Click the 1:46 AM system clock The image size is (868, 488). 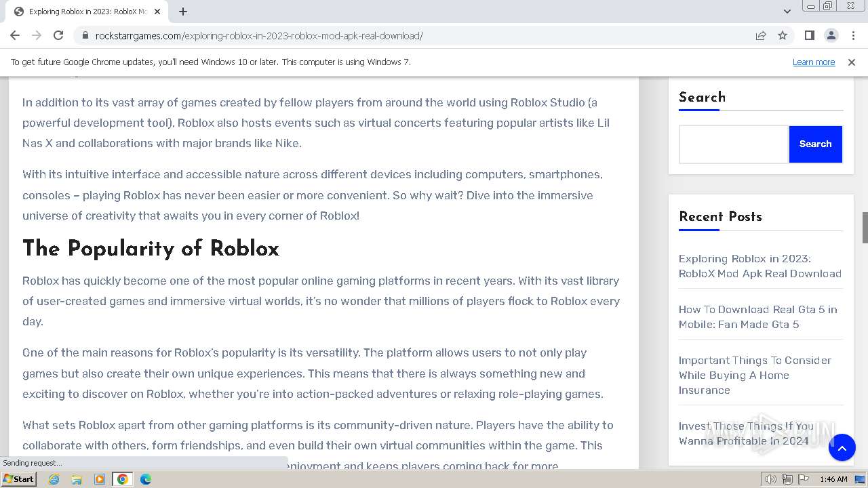click(x=833, y=479)
